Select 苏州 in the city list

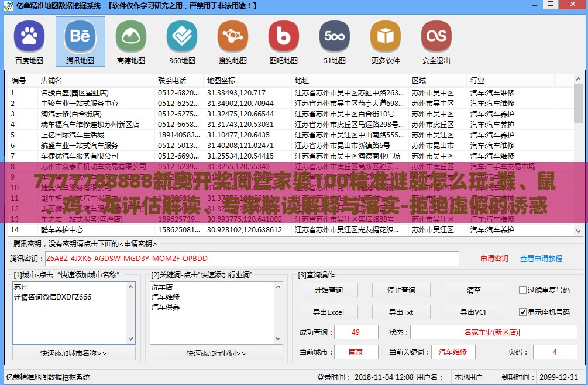(x=21, y=287)
